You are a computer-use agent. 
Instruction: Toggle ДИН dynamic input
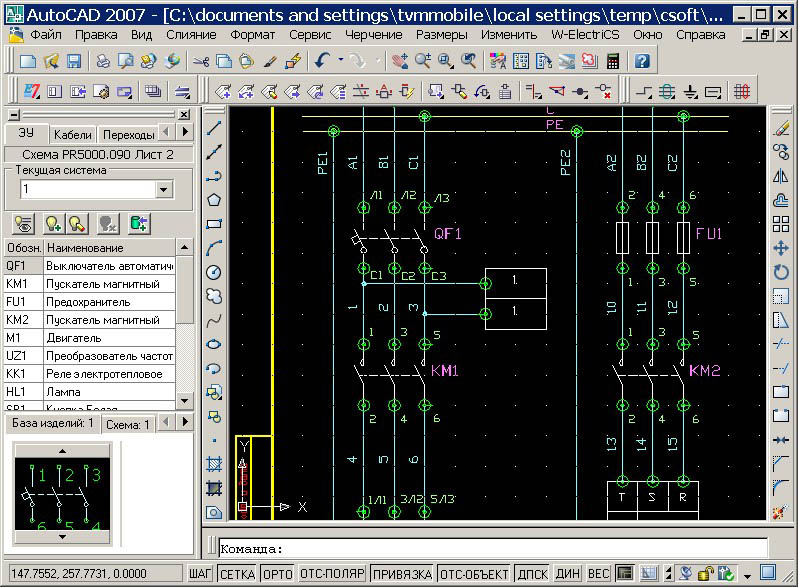click(567, 574)
